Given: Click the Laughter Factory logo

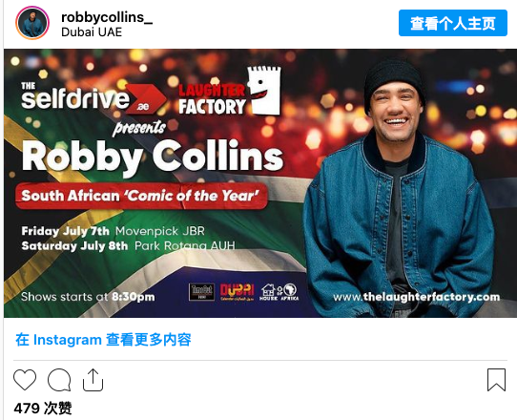Looking at the screenshot, I should pos(230,92).
